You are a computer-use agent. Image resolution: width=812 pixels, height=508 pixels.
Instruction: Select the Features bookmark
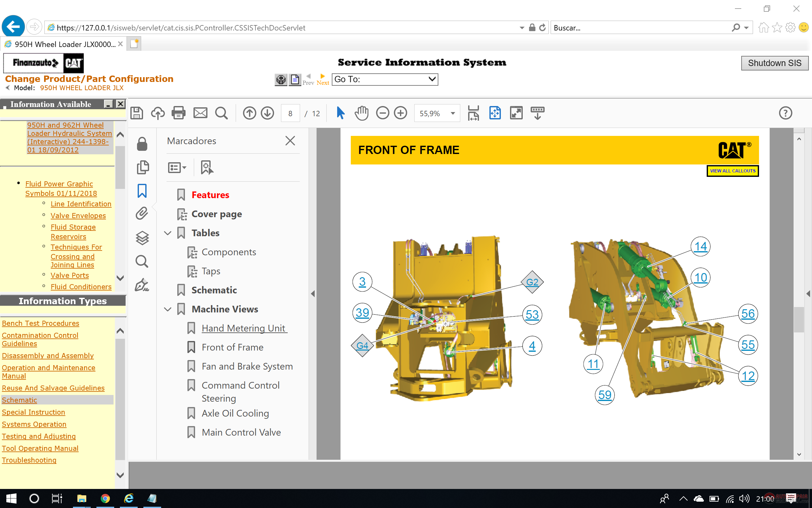[210, 195]
